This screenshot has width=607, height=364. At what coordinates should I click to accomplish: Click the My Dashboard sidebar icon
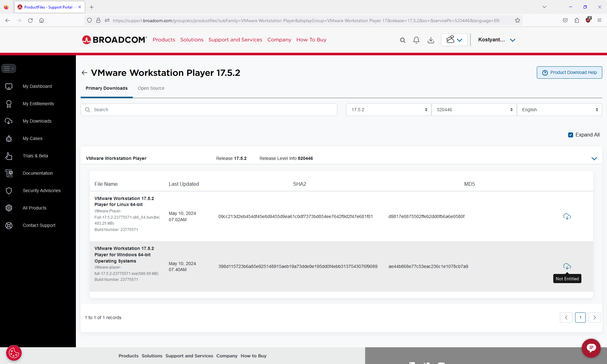click(x=9, y=87)
